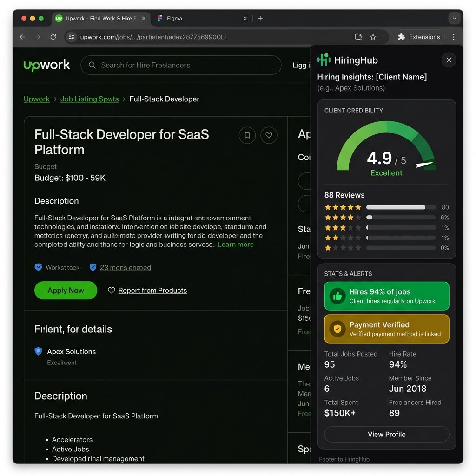Click the five-star rating bar
The image size is (476, 476).
click(x=401, y=207)
